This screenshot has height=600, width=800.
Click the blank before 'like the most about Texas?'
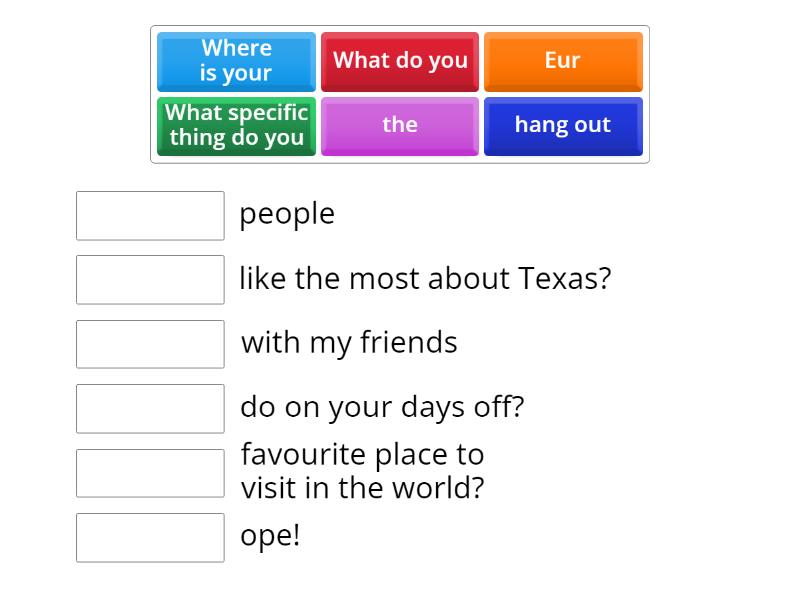tap(150, 280)
